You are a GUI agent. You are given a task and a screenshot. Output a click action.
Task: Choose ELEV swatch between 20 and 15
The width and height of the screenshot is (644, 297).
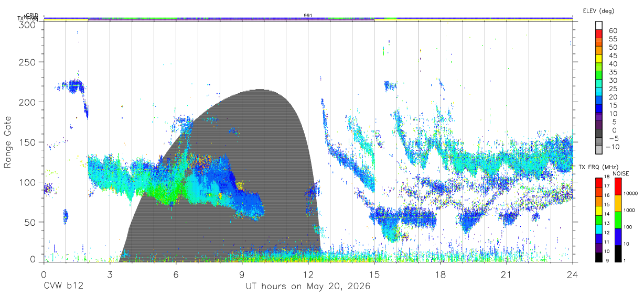(599, 101)
